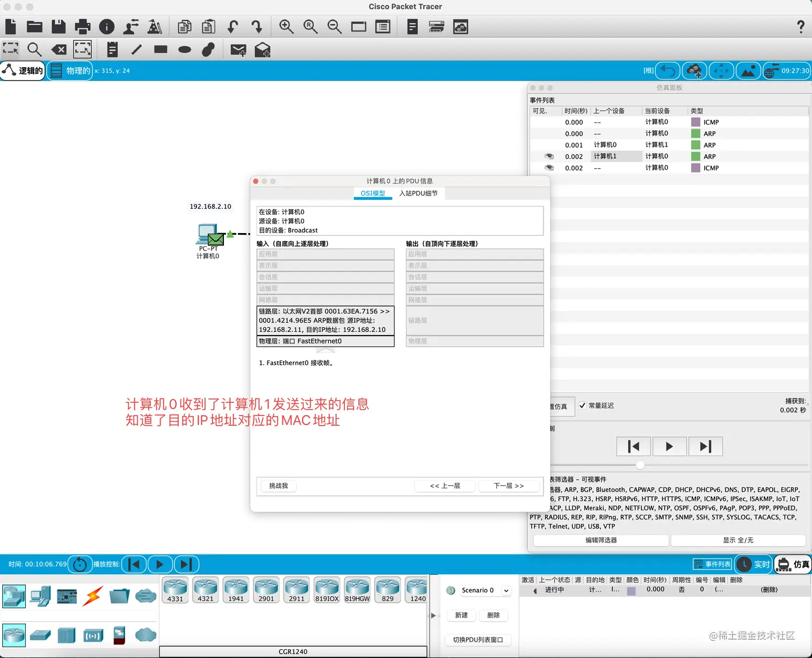This screenshot has height=658, width=812.
Task: Toggle visibility eye for last ICMP event
Action: tap(549, 168)
